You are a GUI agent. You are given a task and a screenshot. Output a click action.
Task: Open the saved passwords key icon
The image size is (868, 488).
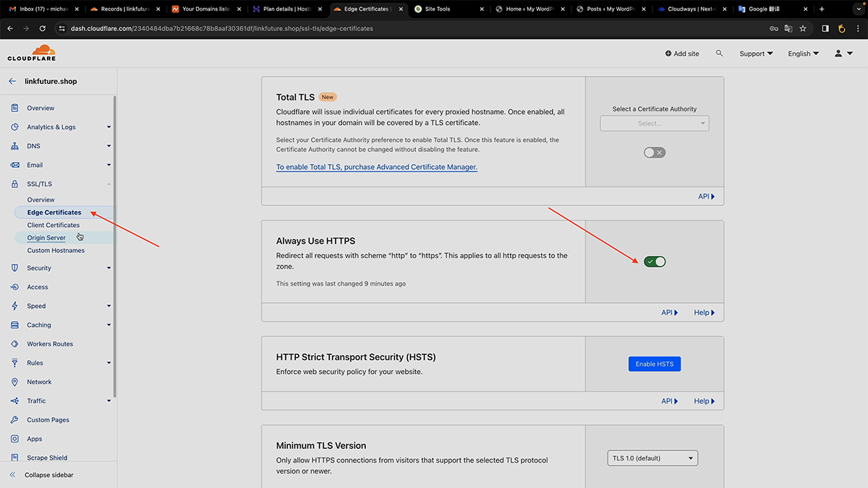point(774,28)
